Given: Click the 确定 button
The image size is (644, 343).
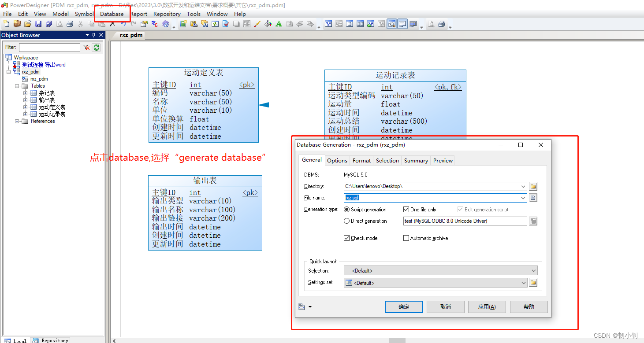Looking at the screenshot, I should click(x=404, y=307).
